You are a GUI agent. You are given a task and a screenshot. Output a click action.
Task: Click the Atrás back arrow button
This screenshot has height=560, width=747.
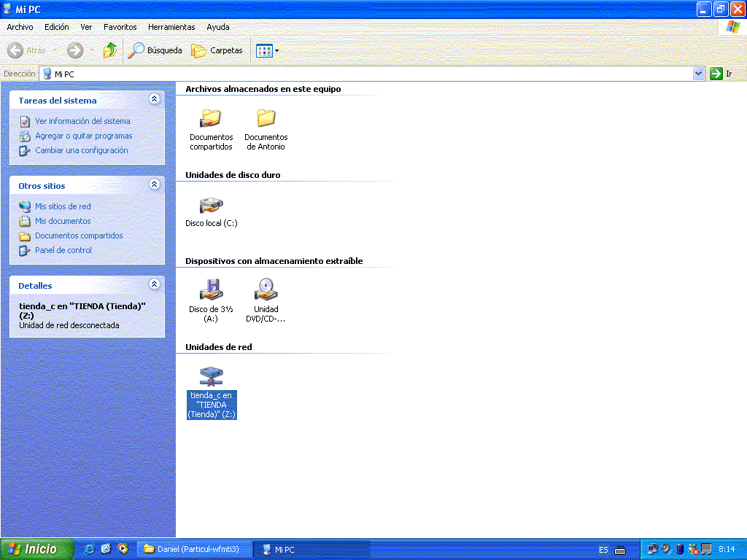click(15, 50)
